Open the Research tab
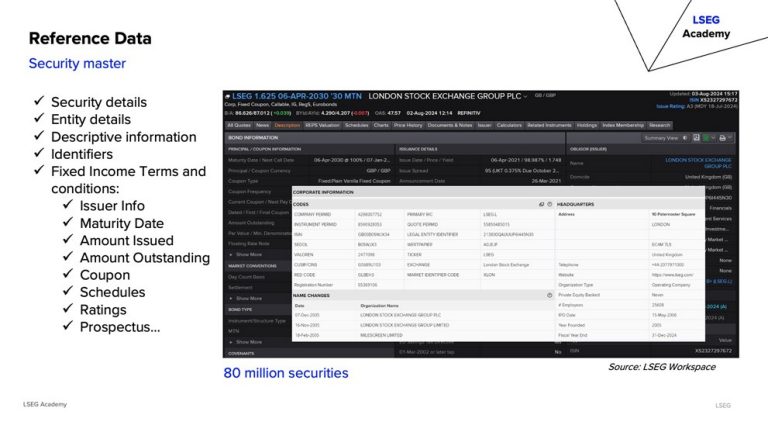The width and height of the screenshot is (768, 432). click(x=659, y=125)
